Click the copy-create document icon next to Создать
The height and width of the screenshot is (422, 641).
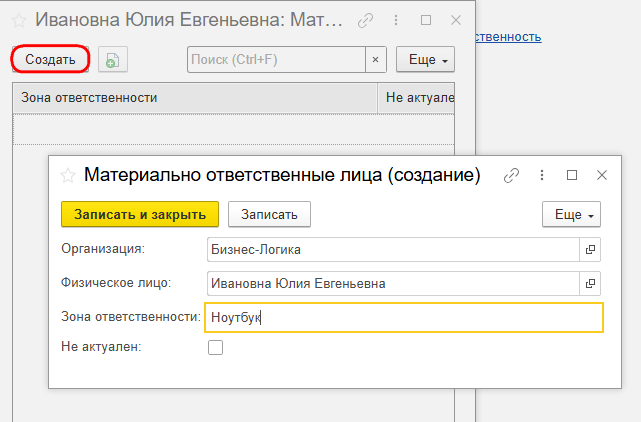tap(113, 60)
